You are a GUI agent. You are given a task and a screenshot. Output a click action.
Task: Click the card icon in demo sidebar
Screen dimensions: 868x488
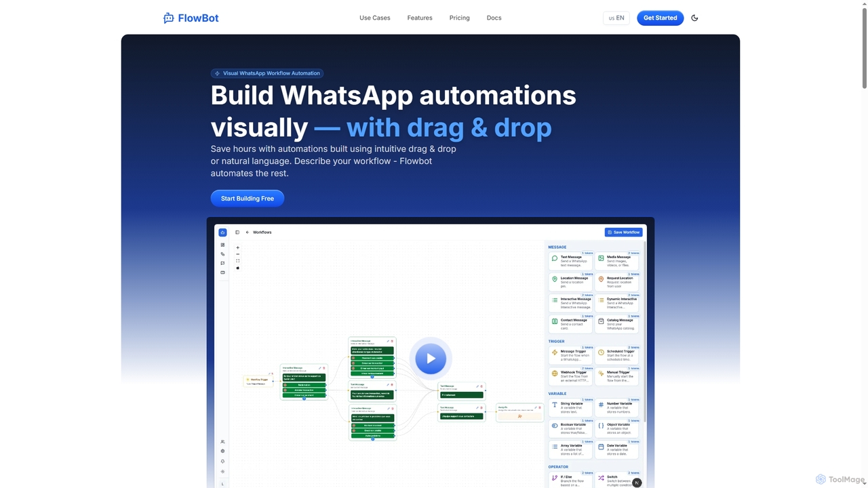click(x=222, y=272)
